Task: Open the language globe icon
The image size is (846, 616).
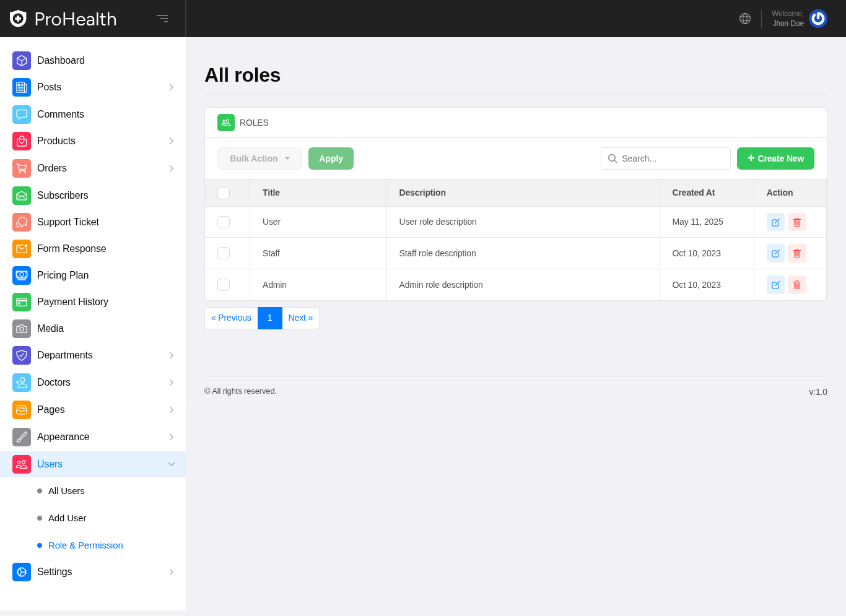Action: (744, 19)
